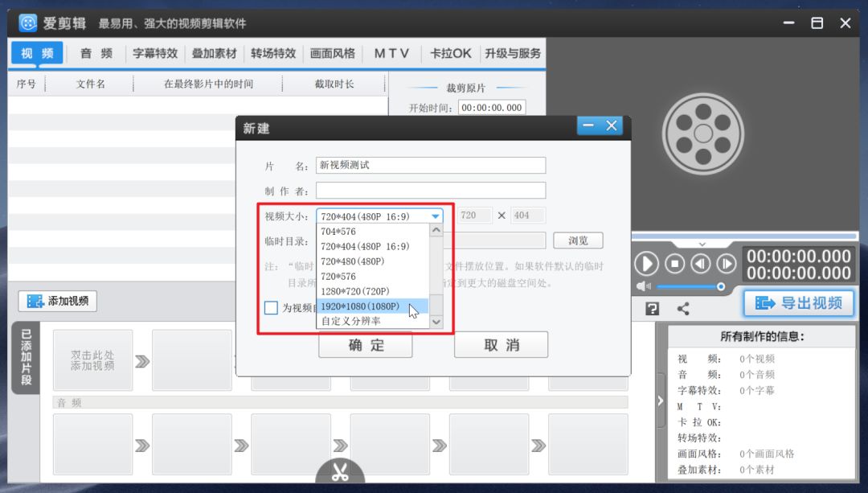
Task: Click 浏览 to browse temp directory
Action: 579,240
